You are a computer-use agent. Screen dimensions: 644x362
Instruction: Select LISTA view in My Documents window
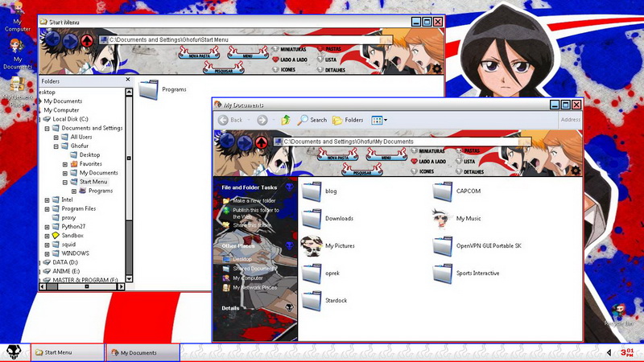(x=465, y=162)
